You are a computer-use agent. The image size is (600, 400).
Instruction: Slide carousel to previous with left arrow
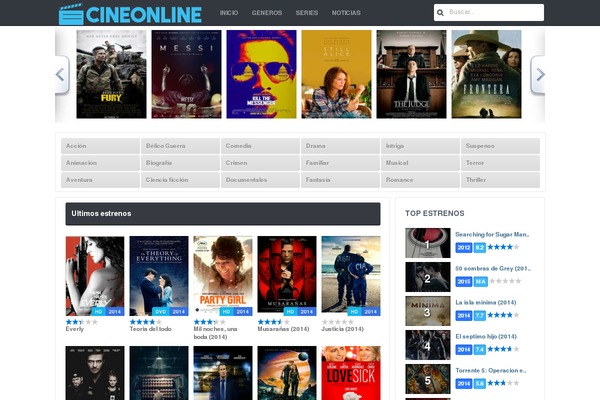(62, 75)
